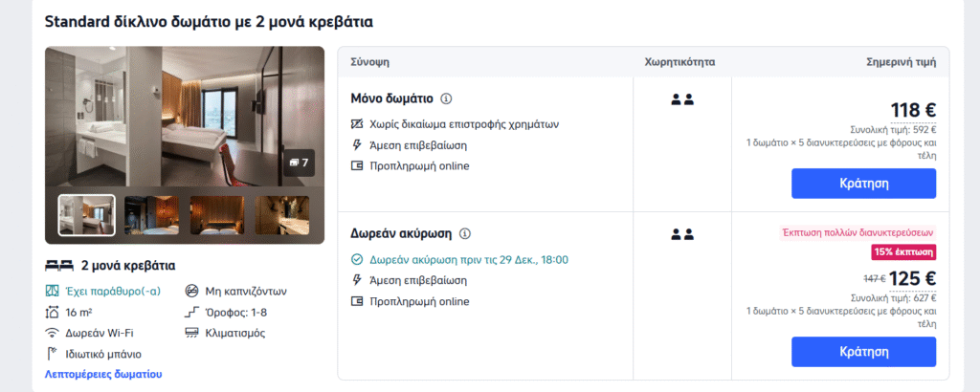Select the fourth room photo thumbnail
Viewport: 980px width, 392px height.
tap(282, 215)
